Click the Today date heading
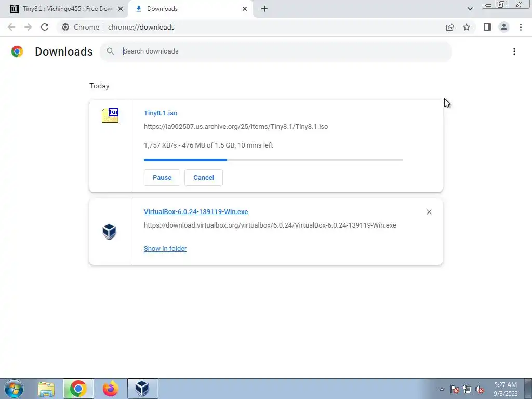 point(99,86)
